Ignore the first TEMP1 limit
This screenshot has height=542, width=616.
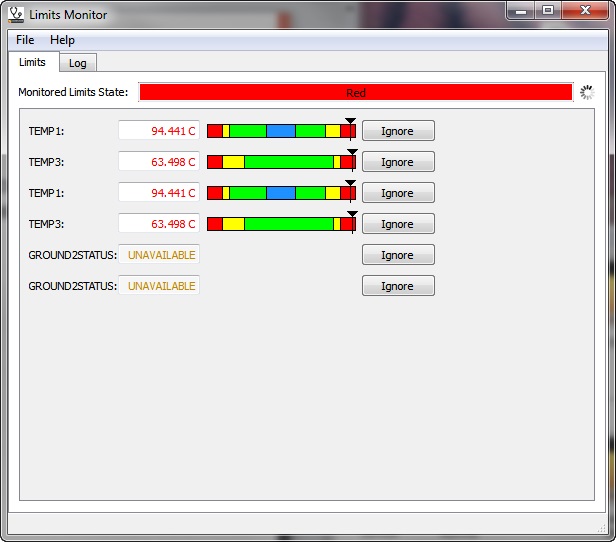398,131
